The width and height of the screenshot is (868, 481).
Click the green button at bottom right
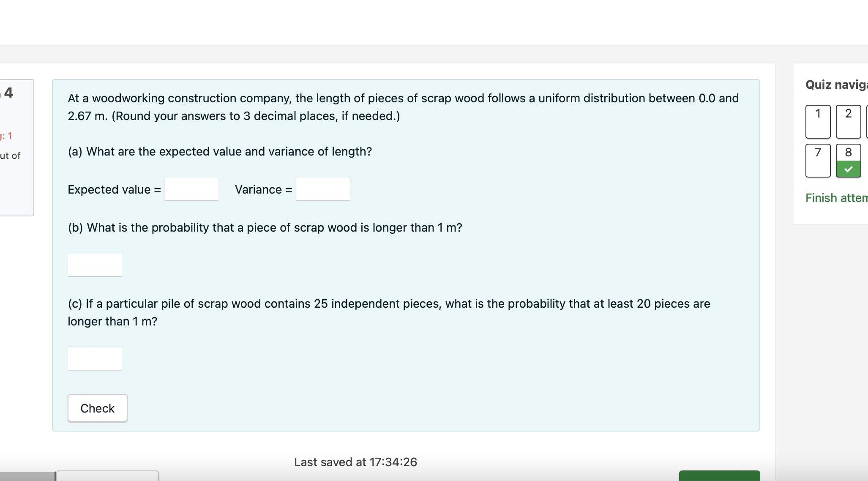(x=720, y=476)
